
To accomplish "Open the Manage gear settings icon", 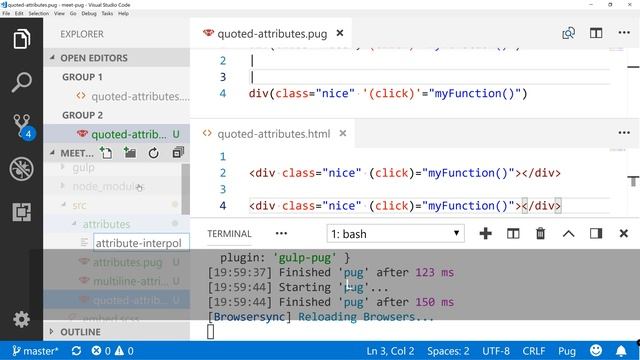I will pyautogui.click(x=21, y=319).
